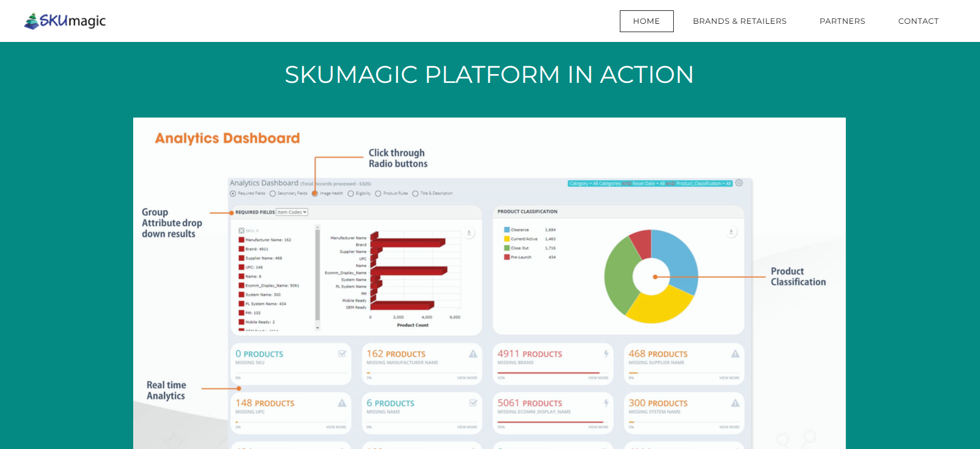Click View More on Missing Brand card
The height and width of the screenshot is (449, 980).
click(598, 378)
